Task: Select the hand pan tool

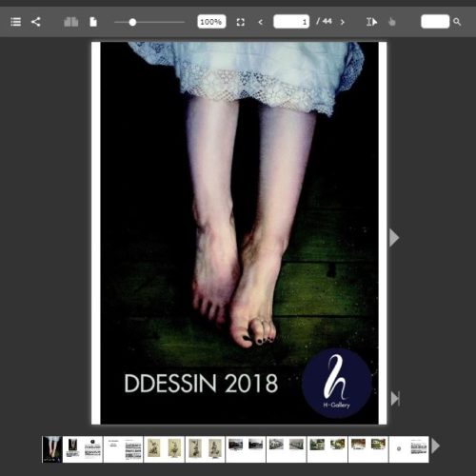Action: click(392, 22)
